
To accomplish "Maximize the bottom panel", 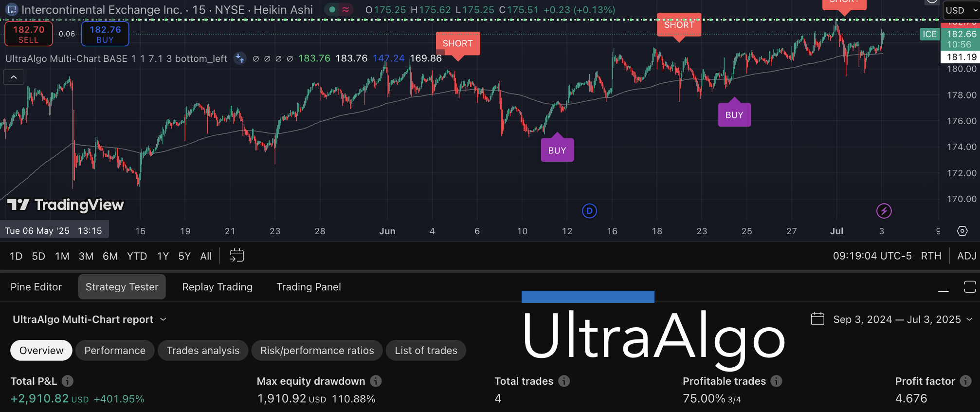I will (970, 287).
